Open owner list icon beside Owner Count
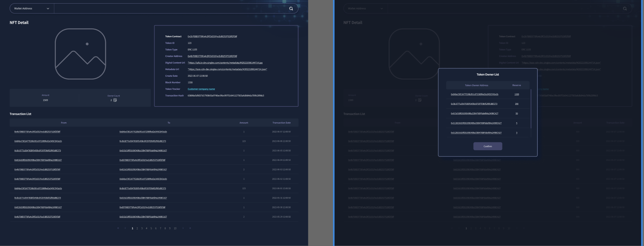Viewport: 644px width, 246px height. pyautogui.click(x=115, y=100)
